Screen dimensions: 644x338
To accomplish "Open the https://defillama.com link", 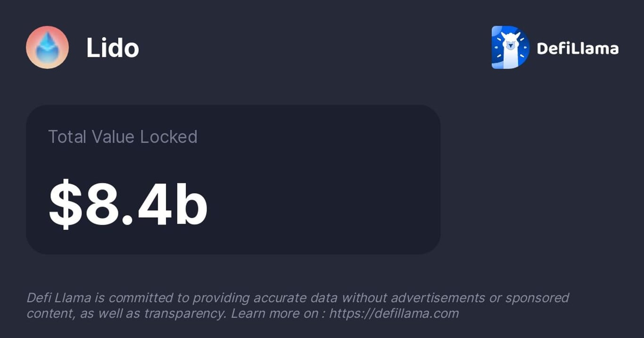I will 394,313.
